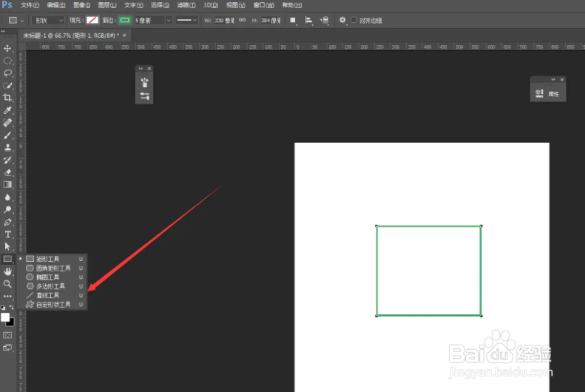Screen dimensions: 585x392
Task: Select the Gradient tool
Action: pyautogui.click(x=7, y=185)
